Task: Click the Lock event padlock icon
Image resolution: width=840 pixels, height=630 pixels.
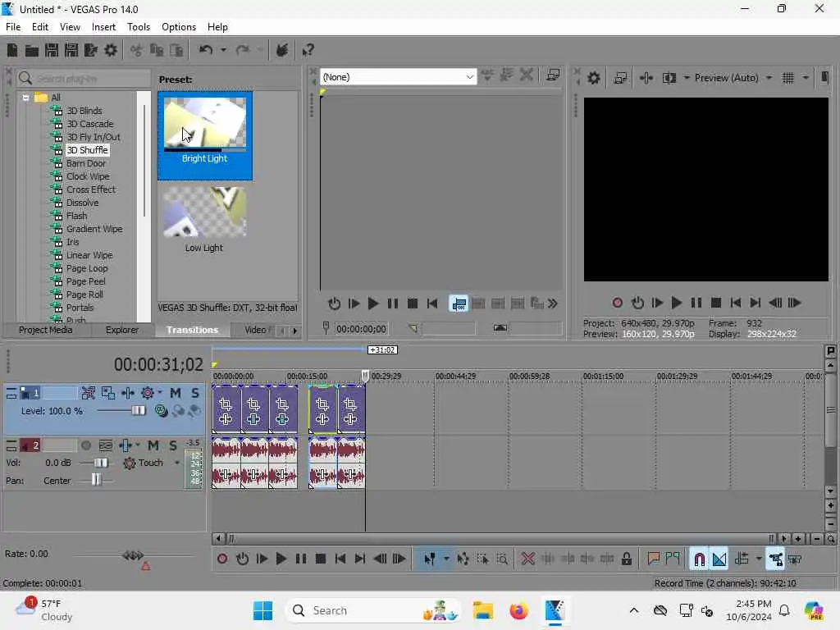Action: 626,559
